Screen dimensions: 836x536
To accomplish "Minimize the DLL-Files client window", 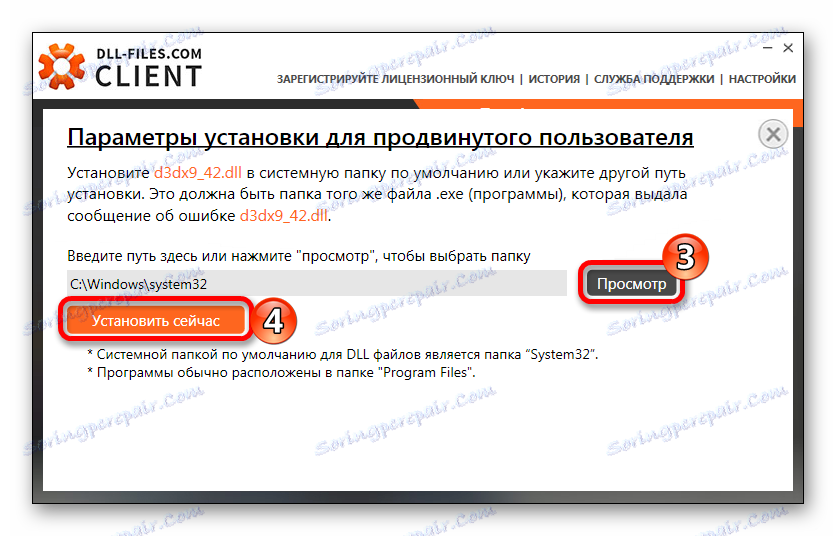I will pyautogui.click(x=768, y=48).
